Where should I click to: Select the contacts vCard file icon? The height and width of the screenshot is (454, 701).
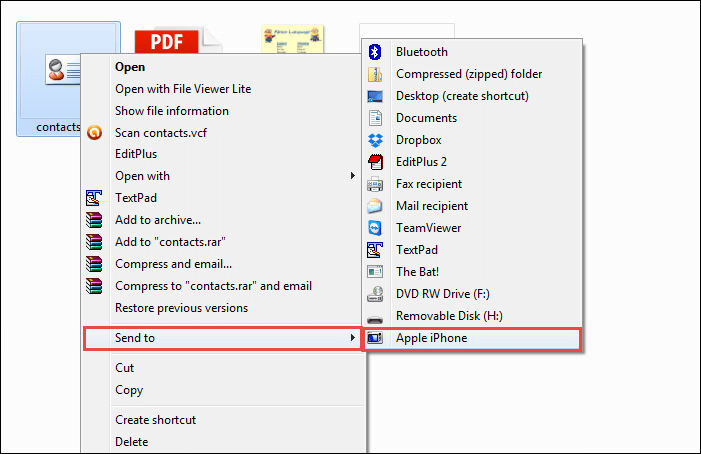coord(63,70)
